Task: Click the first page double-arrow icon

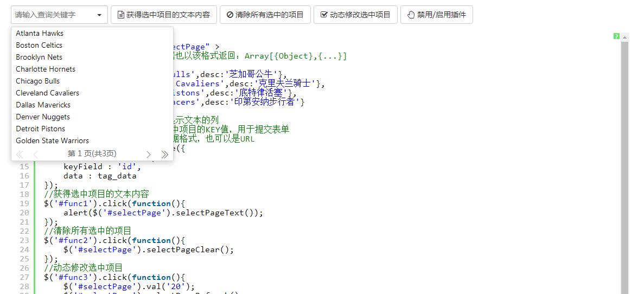Action: click(20, 155)
